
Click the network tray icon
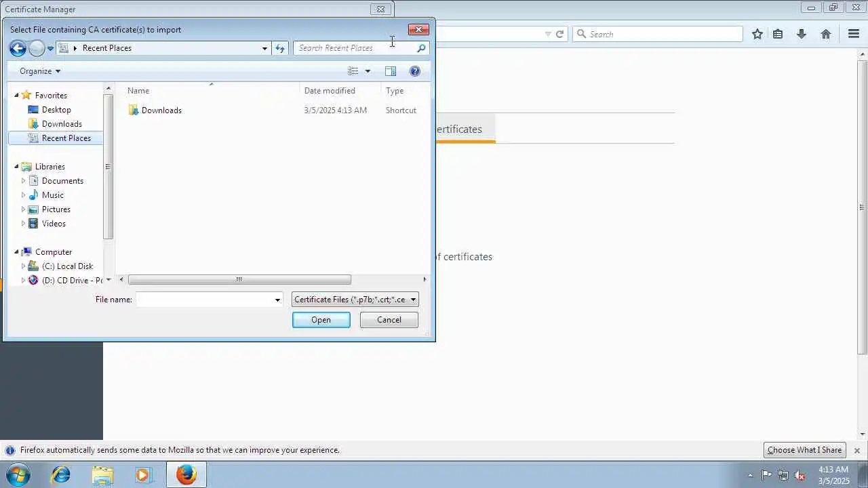(x=783, y=475)
